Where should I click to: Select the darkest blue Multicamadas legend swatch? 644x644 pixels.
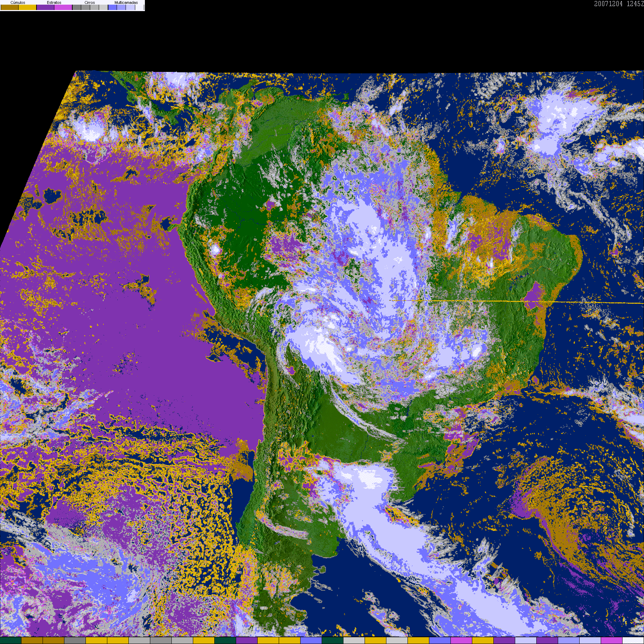point(113,7)
